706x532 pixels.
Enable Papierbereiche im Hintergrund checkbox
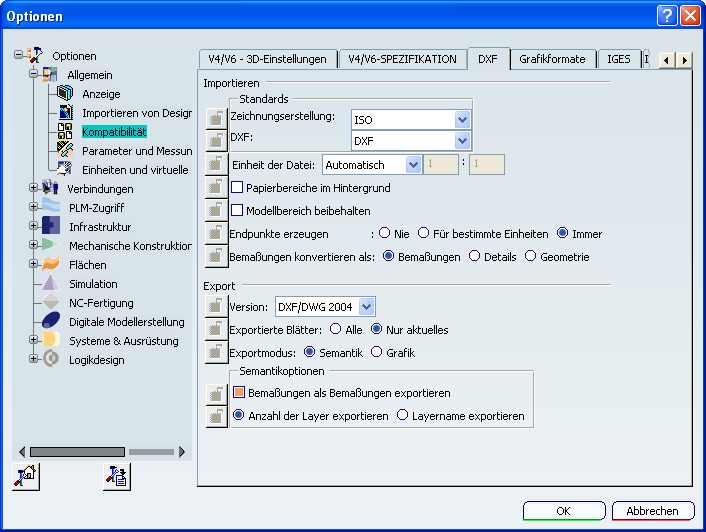[x=238, y=187]
